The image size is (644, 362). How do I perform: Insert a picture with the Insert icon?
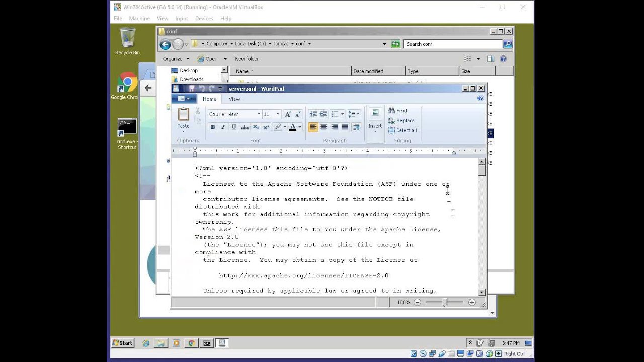point(375,113)
